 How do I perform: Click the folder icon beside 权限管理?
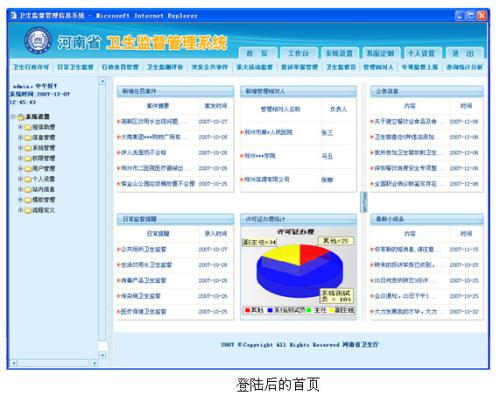coord(28,158)
